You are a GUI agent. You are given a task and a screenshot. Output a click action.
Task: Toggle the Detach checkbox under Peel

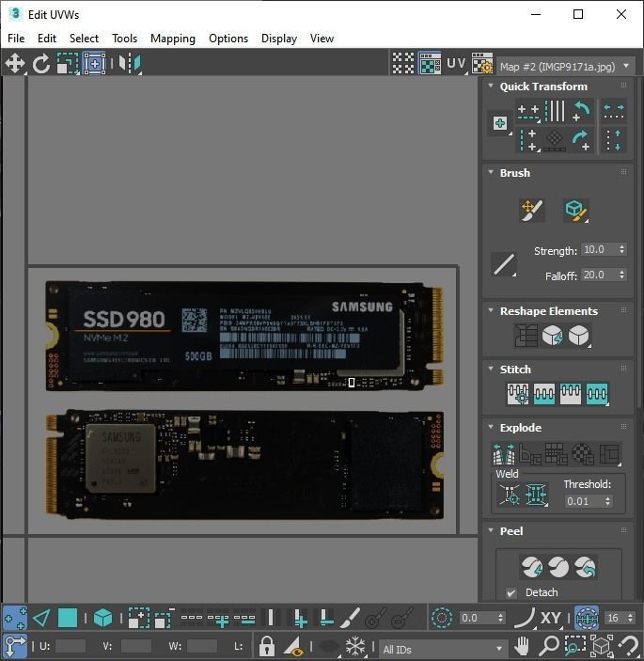(511, 592)
